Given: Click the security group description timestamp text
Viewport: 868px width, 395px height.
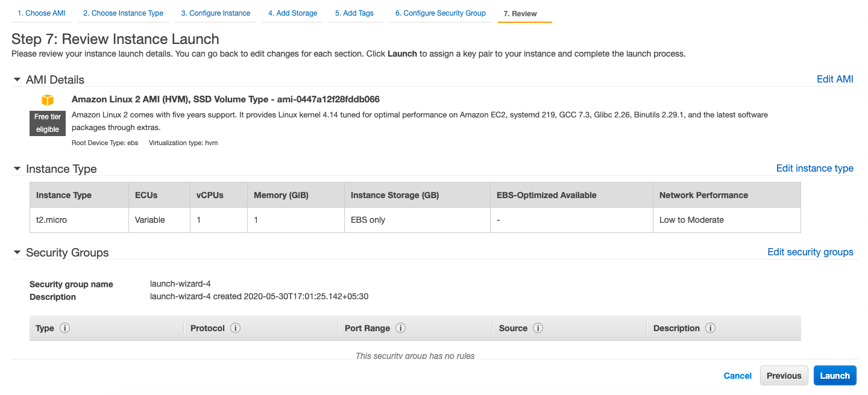Looking at the screenshot, I should [x=259, y=297].
